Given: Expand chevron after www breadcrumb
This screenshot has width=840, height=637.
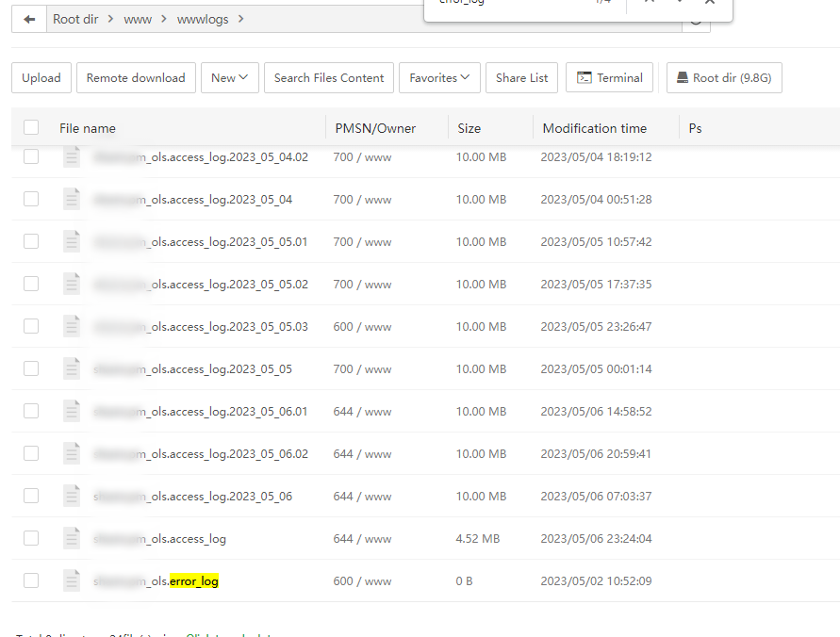Looking at the screenshot, I should [x=164, y=19].
